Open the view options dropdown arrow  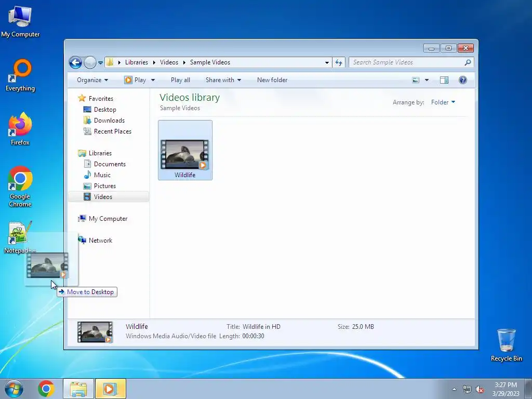(x=427, y=80)
